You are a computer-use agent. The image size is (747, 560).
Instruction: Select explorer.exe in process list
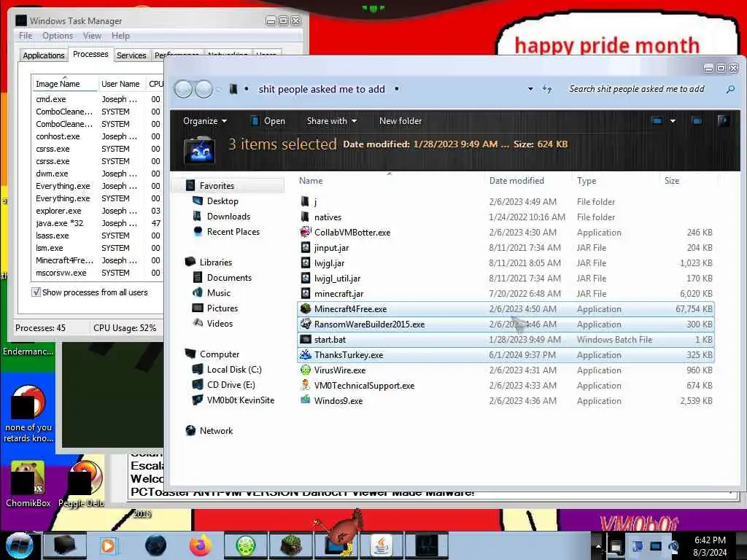click(98, 211)
